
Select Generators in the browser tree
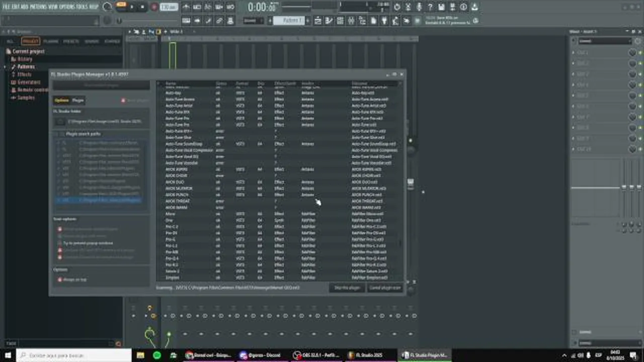29,82
